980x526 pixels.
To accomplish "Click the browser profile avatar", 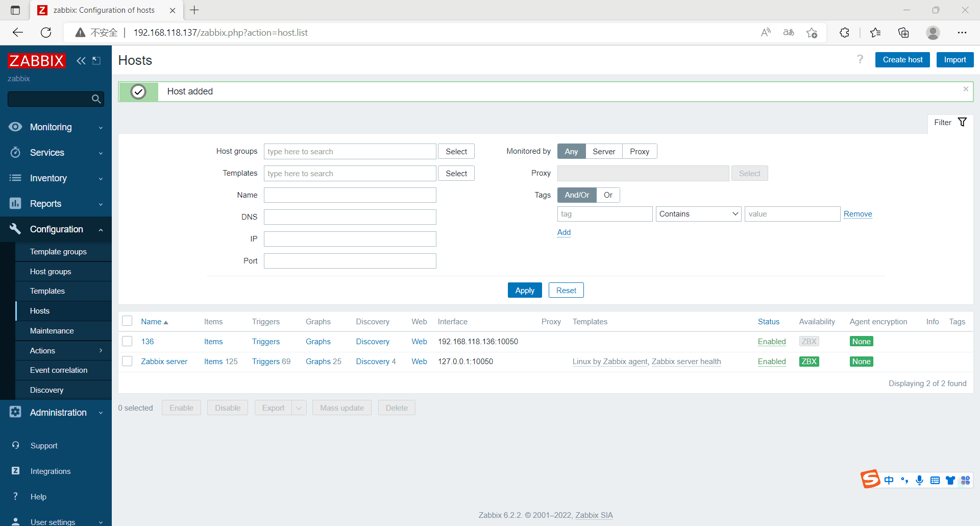I will pyautogui.click(x=933, y=33).
